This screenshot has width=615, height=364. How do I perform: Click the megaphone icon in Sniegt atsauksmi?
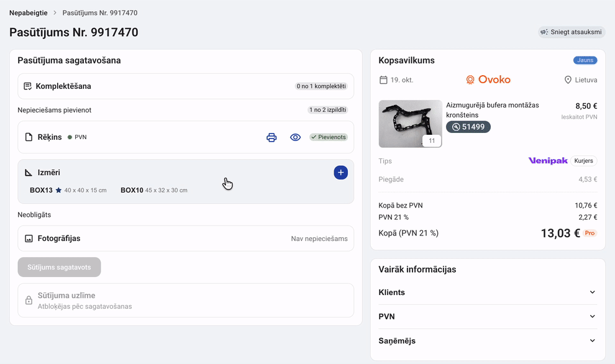click(x=544, y=32)
